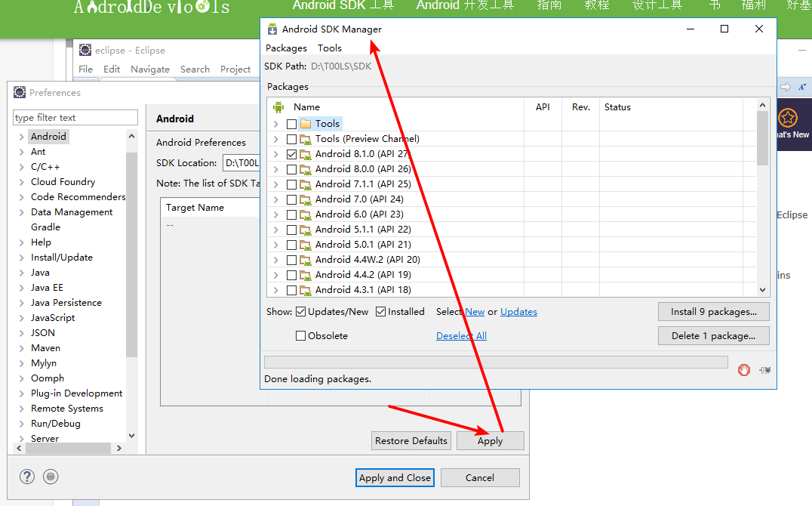The width and height of the screenshot is (812, 506).
Task: Check Android 7.1.1 (API 25) checkbox
Action: point(291,184)
